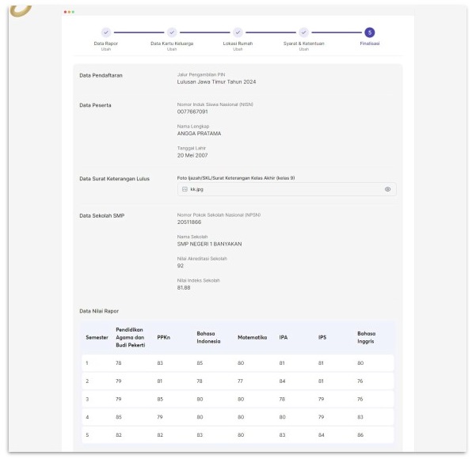Click the PPKn column header
The height and width of the screenshot is (459, 476).
164,337
